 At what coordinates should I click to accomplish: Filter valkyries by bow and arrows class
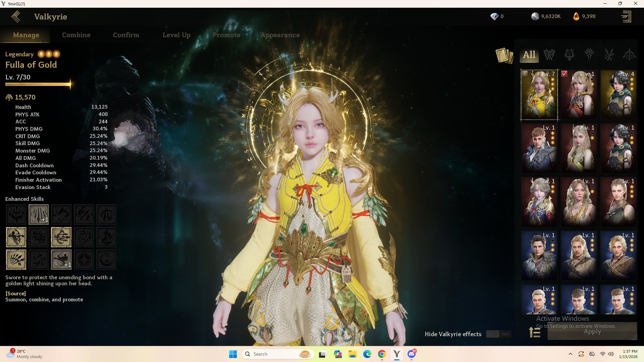pos(629,54)
